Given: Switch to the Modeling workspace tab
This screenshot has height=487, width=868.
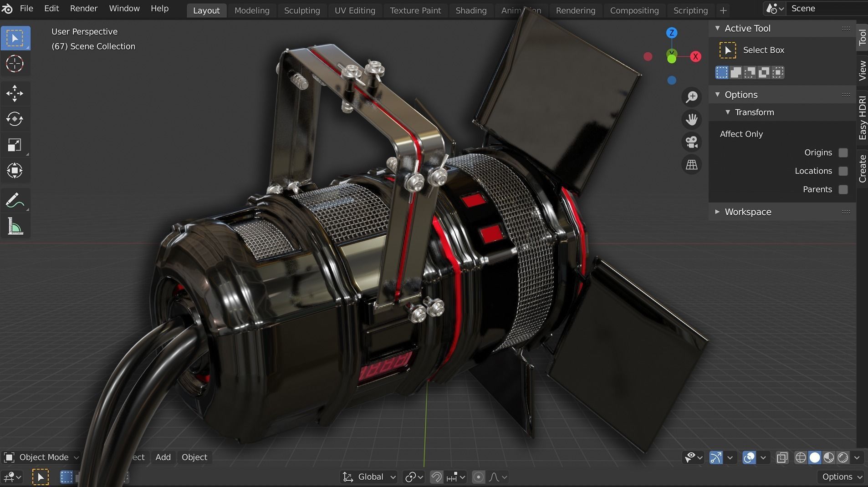Looking at the screenshot, I should (x=252, y=10).
